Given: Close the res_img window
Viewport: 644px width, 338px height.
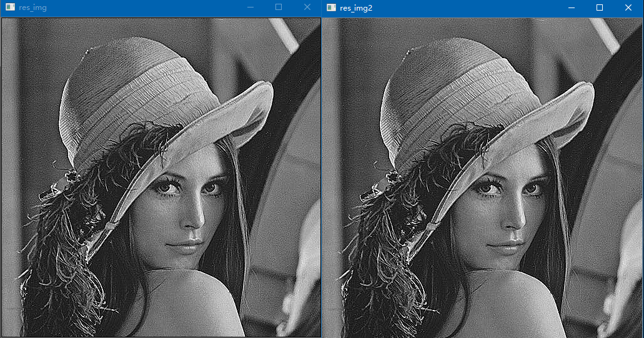Looking at the screenshot, I should [307, 7].
